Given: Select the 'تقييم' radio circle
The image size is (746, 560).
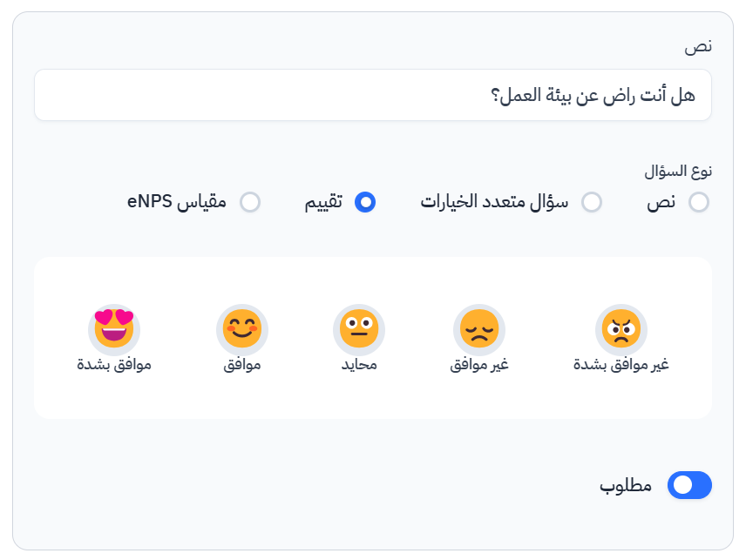Looking at the screenshot, I should click(366, 203).
